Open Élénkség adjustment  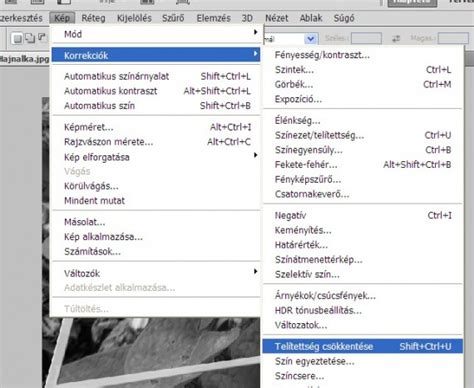(363, 120)
